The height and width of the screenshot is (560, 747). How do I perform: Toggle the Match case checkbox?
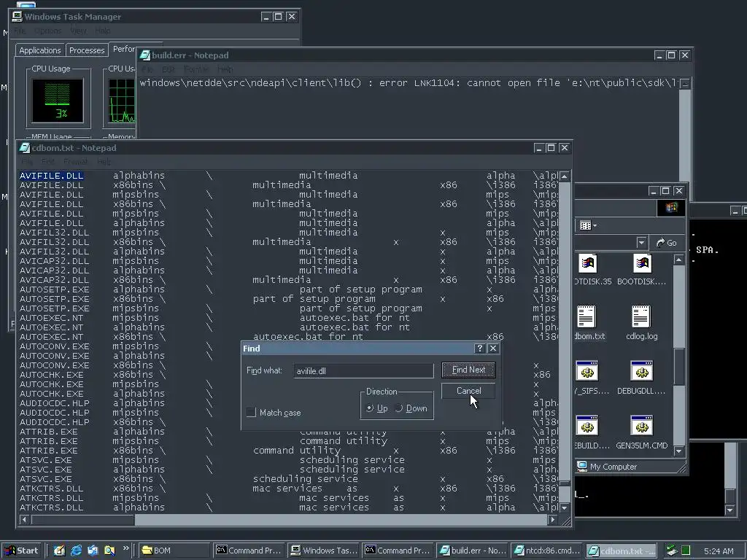251,413
